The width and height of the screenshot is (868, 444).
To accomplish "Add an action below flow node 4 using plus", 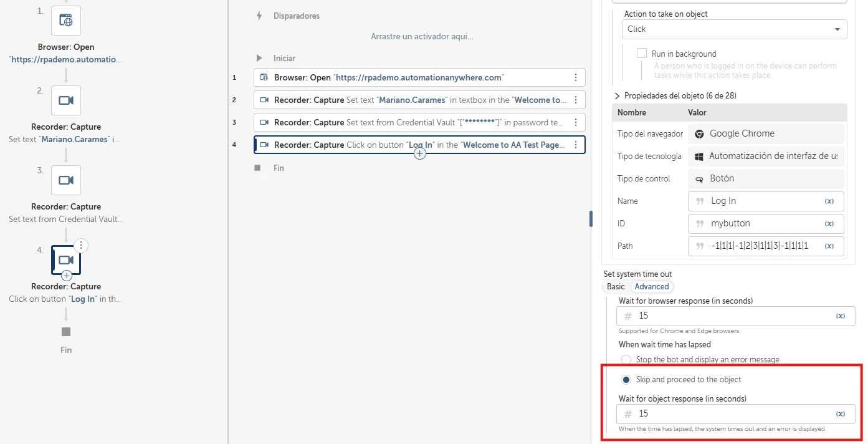I will tap(67, 276).
